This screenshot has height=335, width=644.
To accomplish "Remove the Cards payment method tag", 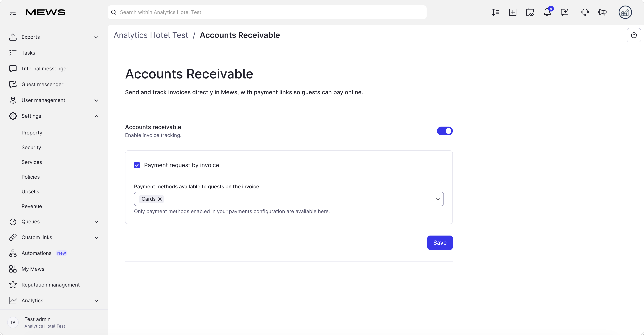I will (160, 199).
